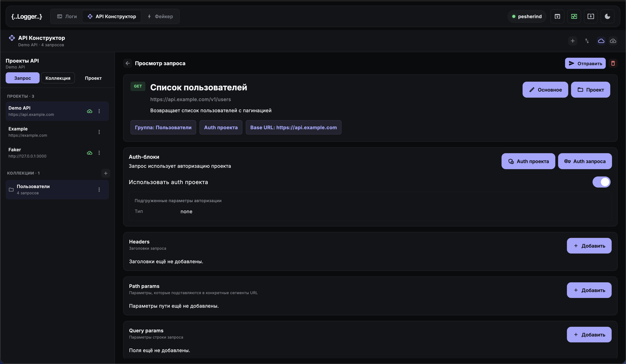Delete the request with the red trash icon
This screenshot has width=626, height=364.
(613, 63)
